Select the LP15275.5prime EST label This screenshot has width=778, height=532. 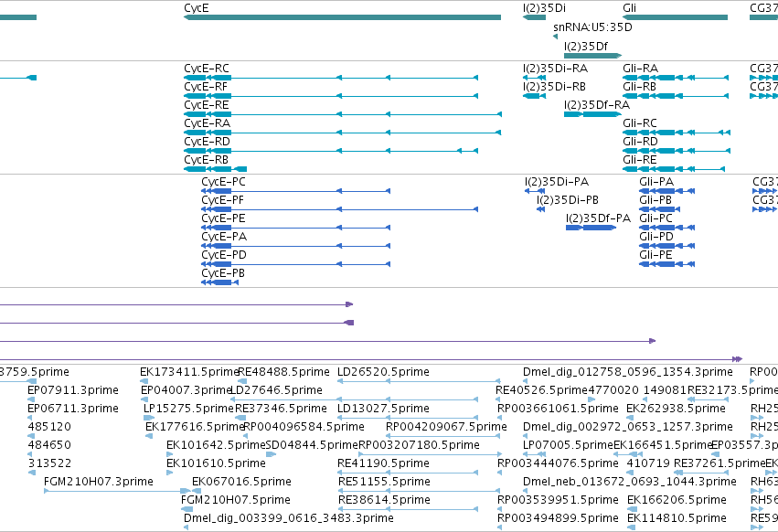(x=188, y=409)
